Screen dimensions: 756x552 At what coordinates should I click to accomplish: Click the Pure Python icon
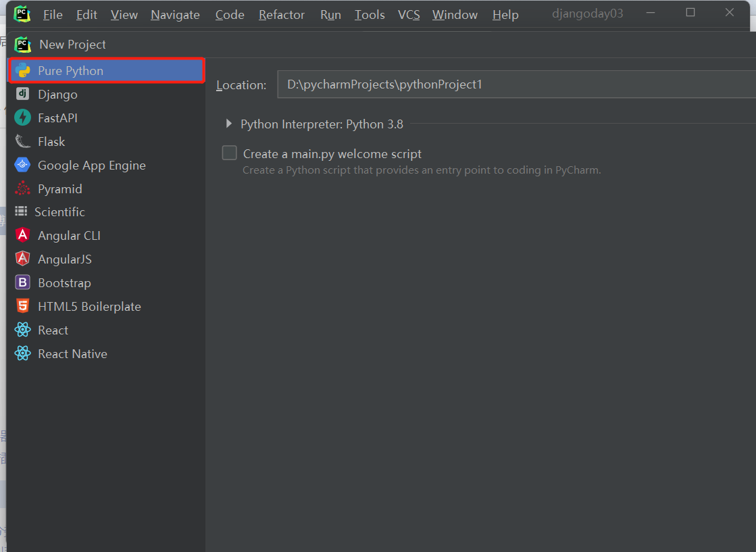(23, 70)
